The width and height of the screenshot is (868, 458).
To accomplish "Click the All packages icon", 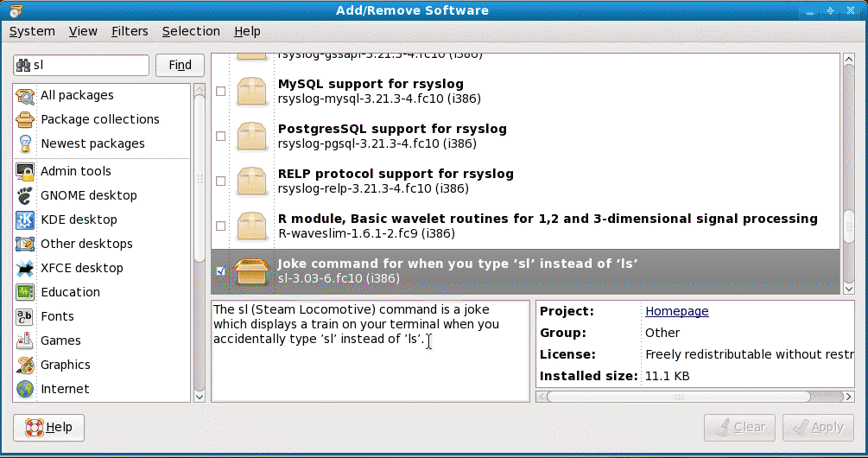I will 25,95.
